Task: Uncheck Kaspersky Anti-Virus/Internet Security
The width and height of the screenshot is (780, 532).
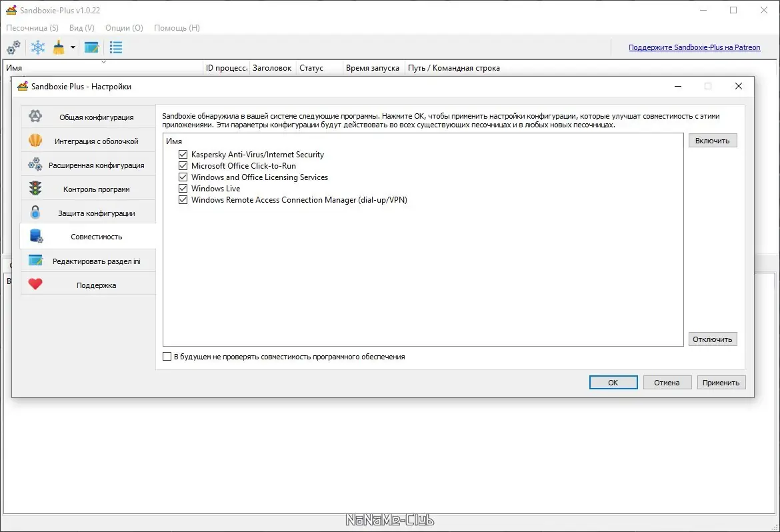Action: [x=183, y=154]
